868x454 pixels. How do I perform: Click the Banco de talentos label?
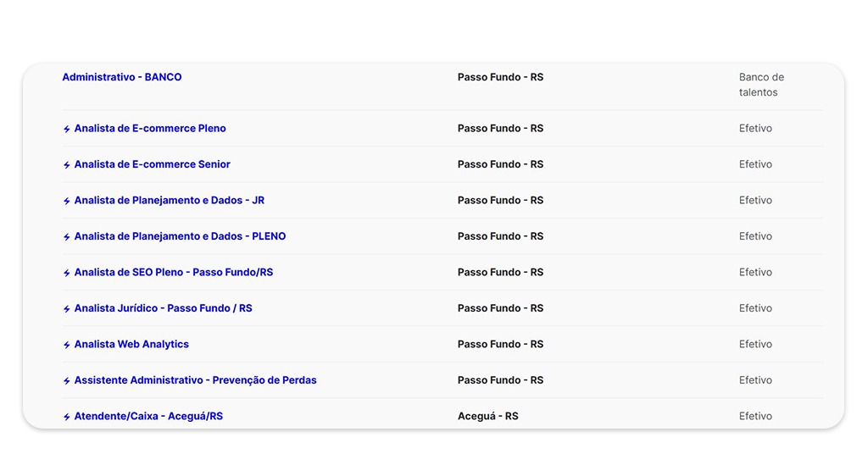760,85
